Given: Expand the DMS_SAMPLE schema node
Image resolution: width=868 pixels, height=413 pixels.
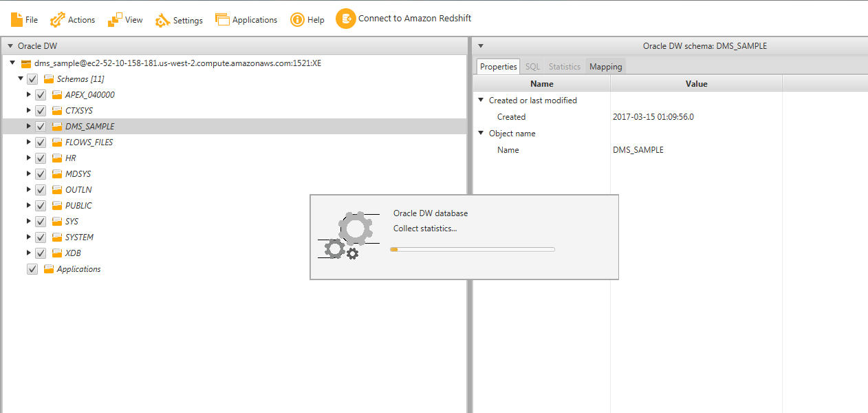Looking at the screenshot, I should [29, 126].
